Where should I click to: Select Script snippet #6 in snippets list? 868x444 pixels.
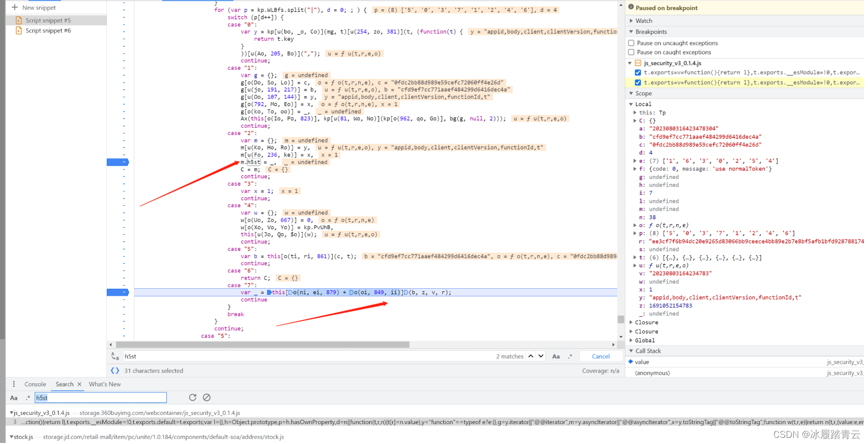[x=56, y=31]
